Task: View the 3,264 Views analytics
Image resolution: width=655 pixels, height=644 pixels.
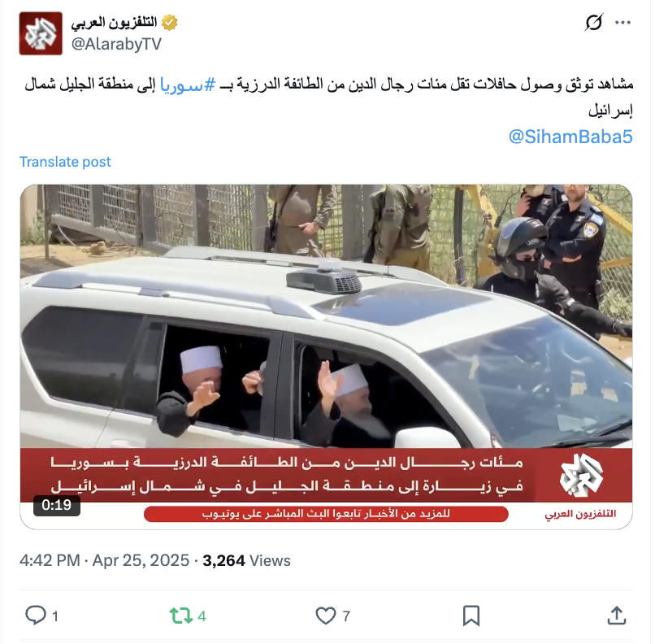Action: (x=246, y=560)
